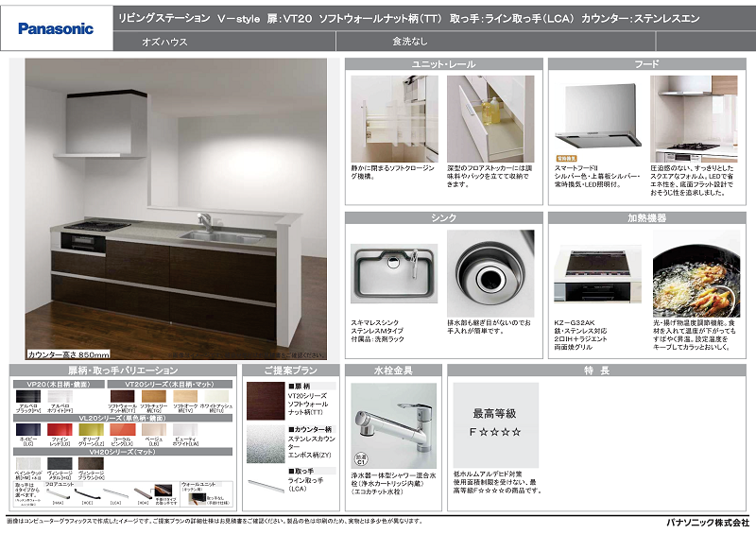
Task: Click the LCA line handle in variations
Action: tap(115, 493)
